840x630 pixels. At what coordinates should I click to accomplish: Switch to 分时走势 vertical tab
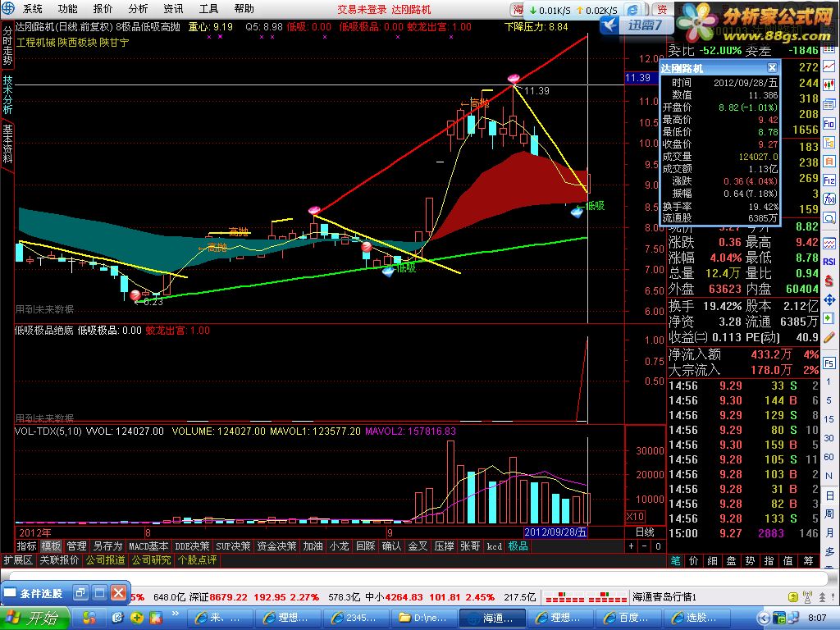click(7, 45)
